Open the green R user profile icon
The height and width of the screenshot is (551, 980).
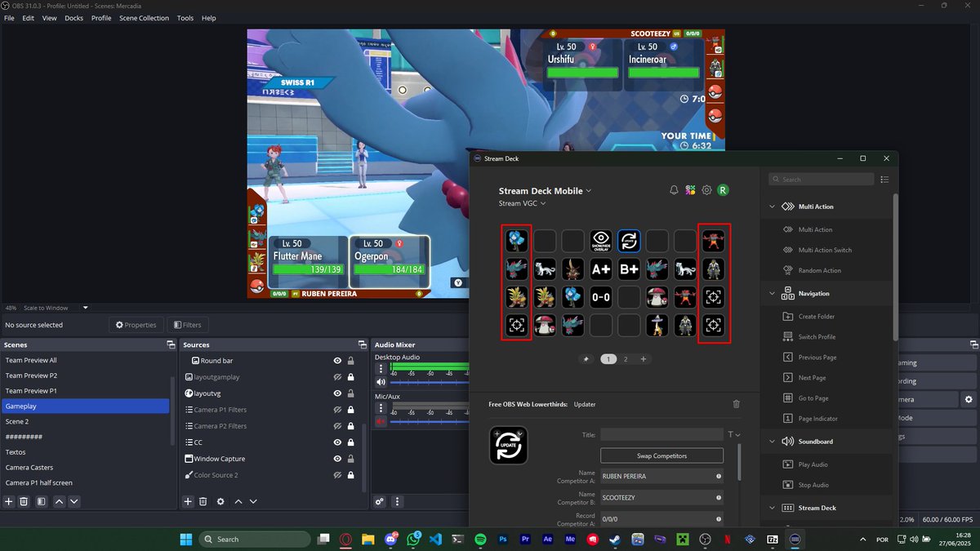723,190
